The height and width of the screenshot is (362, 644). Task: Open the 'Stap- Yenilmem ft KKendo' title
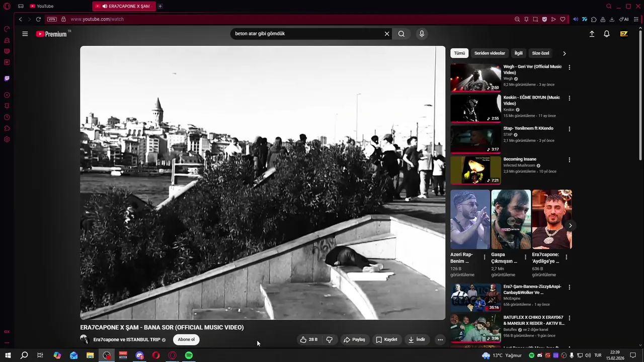point(528,128)
